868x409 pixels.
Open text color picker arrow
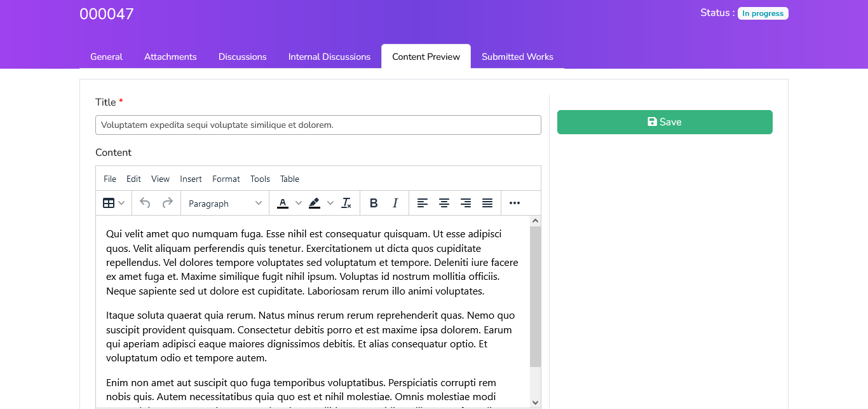(299, 203)
